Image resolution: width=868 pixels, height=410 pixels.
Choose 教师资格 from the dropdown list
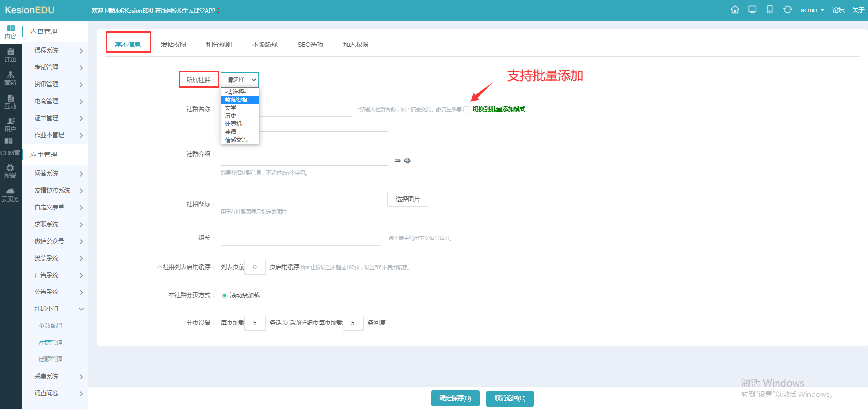236,100
